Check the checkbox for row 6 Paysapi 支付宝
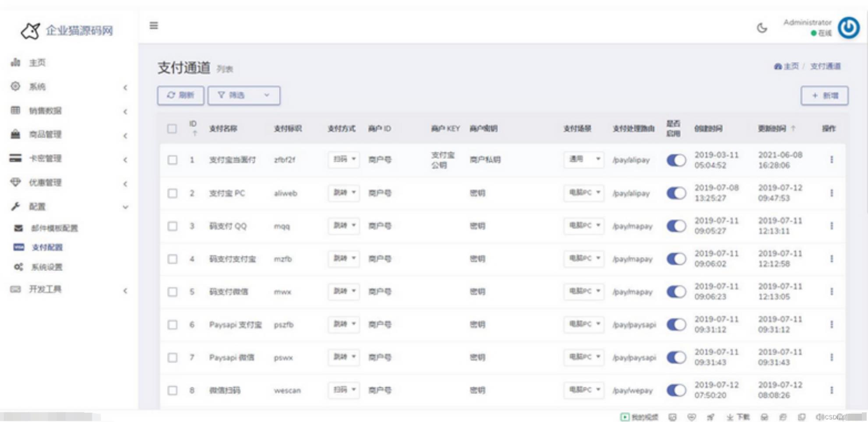 click(173, 325)
